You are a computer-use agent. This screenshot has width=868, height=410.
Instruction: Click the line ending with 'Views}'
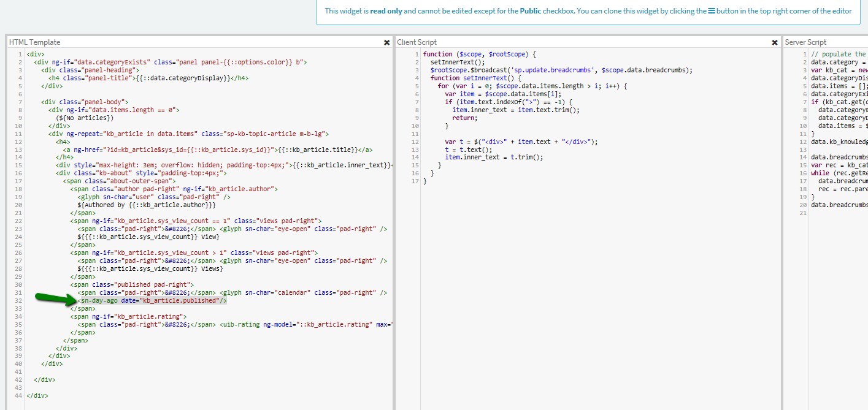click(150, 269)
